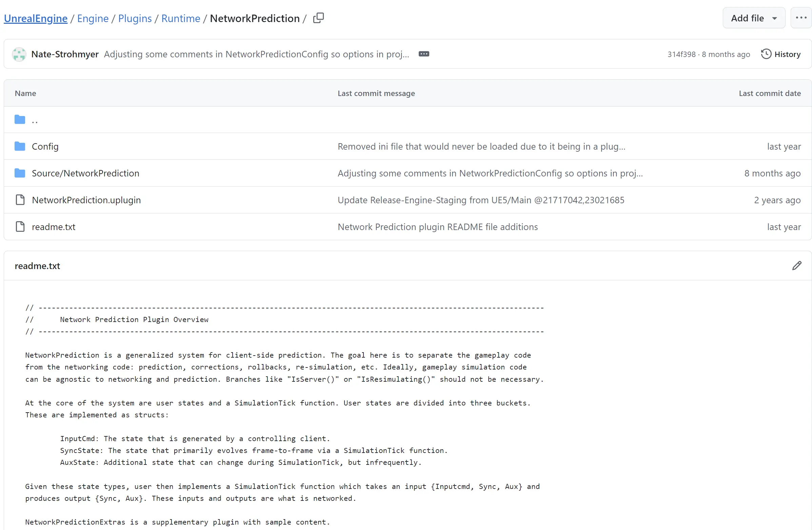Open the Source/NetworkPrediction folder

tap(85, 173)
